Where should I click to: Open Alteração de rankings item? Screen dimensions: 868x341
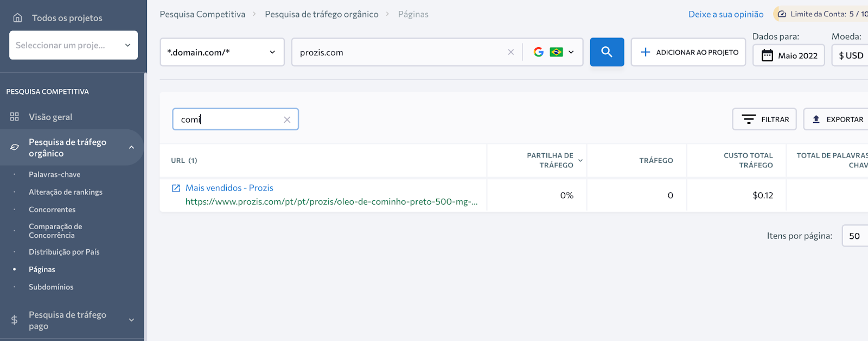tap(66, 192)
